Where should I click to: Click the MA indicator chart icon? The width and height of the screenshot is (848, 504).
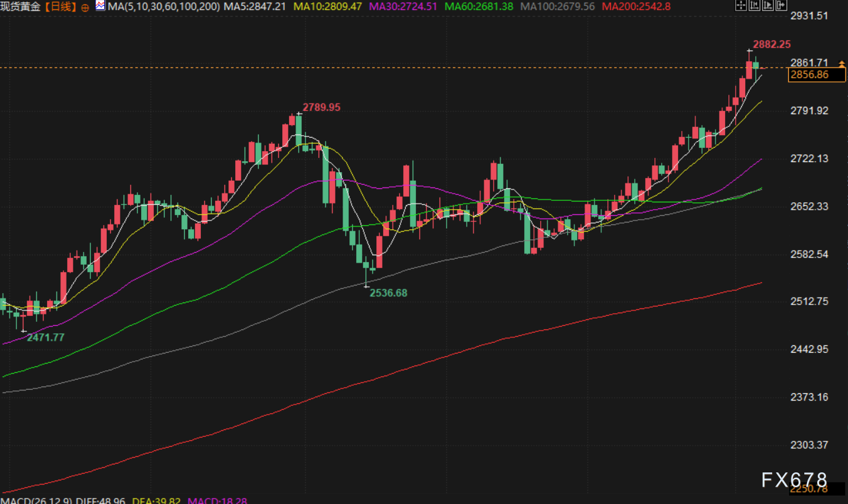click(x=99, y=6)
